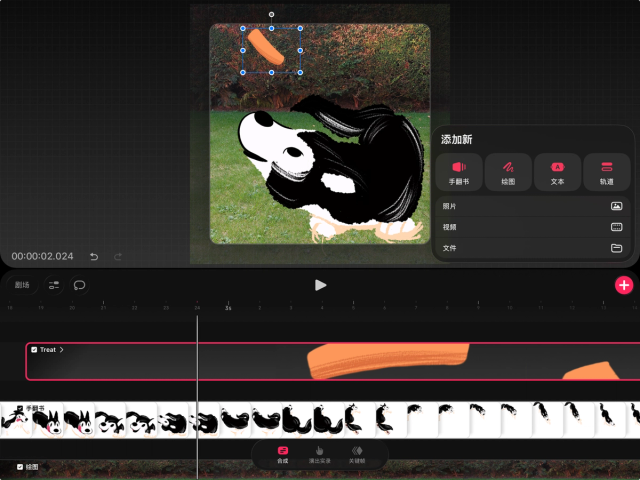Select the large orange treat clip in timeline

pyautogui.click(x=388, y=360)
